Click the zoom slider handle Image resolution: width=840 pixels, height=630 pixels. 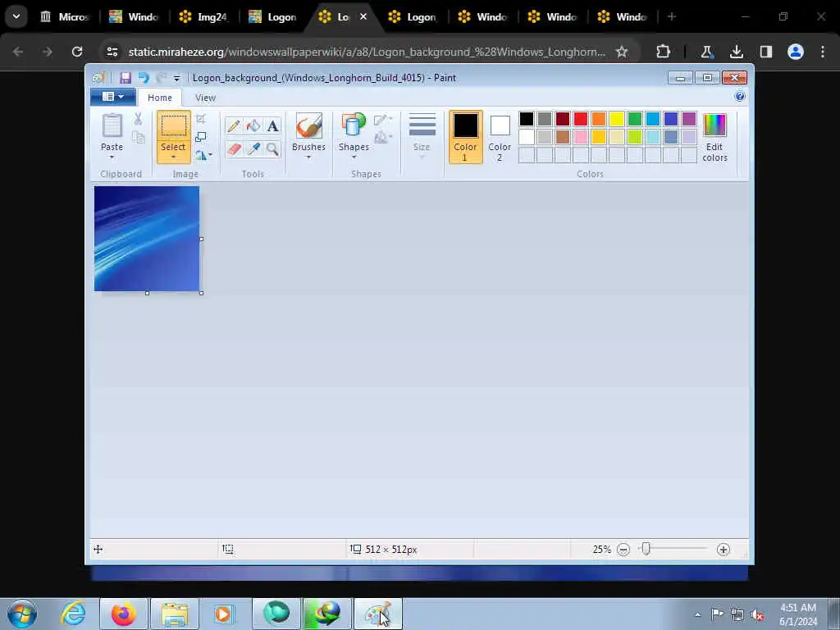tap(646, 549)
